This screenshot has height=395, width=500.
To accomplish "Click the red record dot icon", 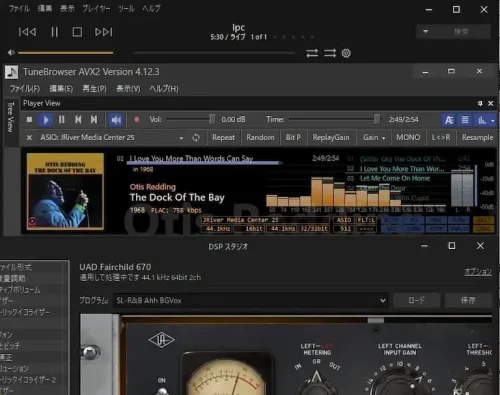I will 136,120.
